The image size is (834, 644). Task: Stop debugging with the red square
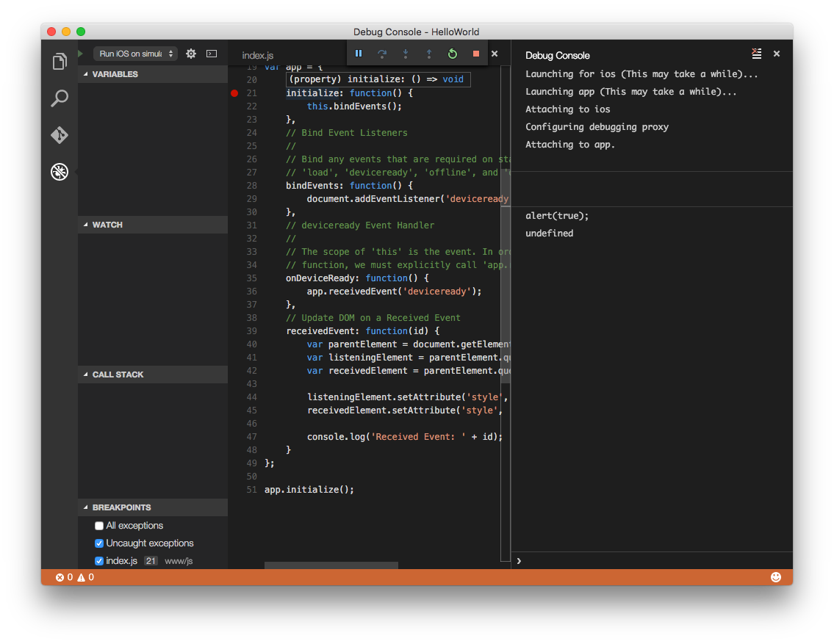476,54
